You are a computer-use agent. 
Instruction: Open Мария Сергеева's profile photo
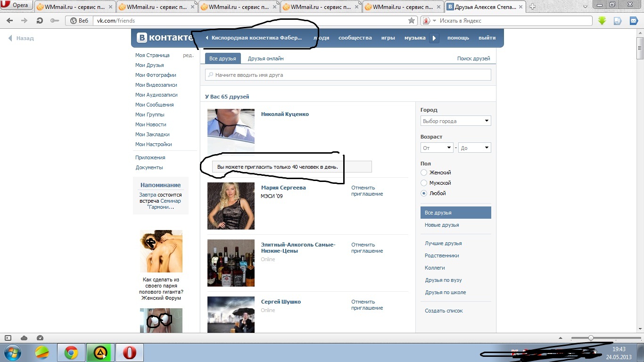pos(231,206)
